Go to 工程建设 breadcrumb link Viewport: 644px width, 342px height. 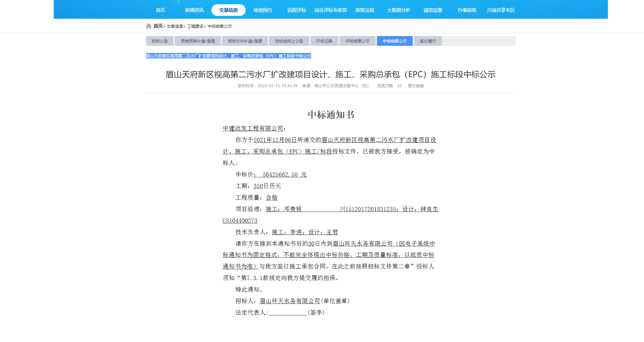195,26
